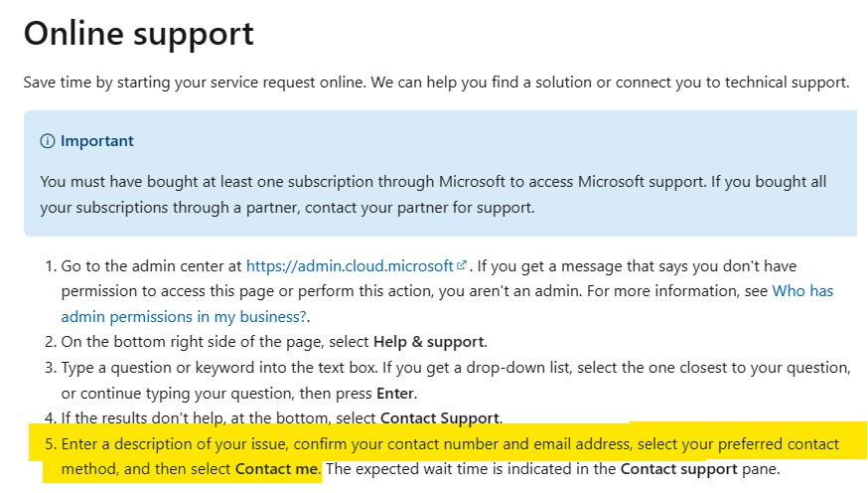Click bold "Contact Support" in step 4
Image resolution: width=868 pixels, height=493 pixels.
440,418
